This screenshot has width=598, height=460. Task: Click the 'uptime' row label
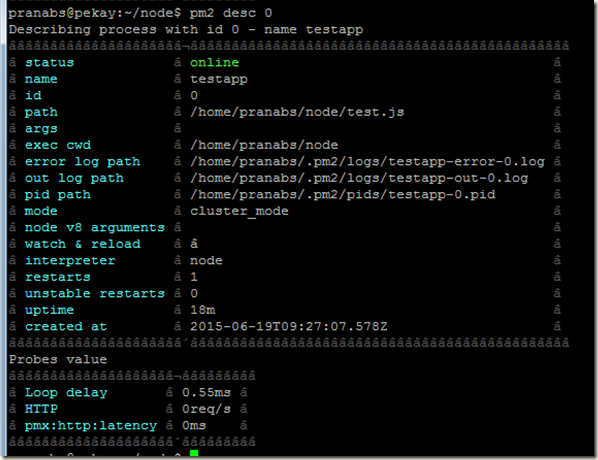pos(49,310)
